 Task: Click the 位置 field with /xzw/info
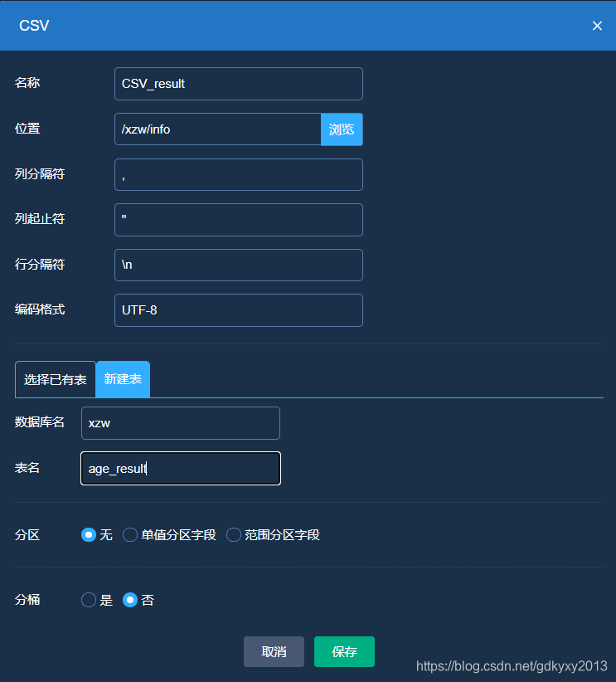218,129
